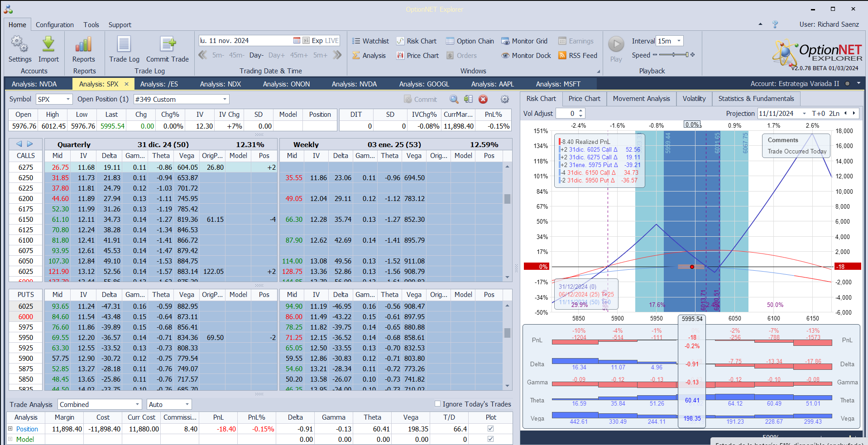Open the RSS Feed window

click(x=578, y=55)
